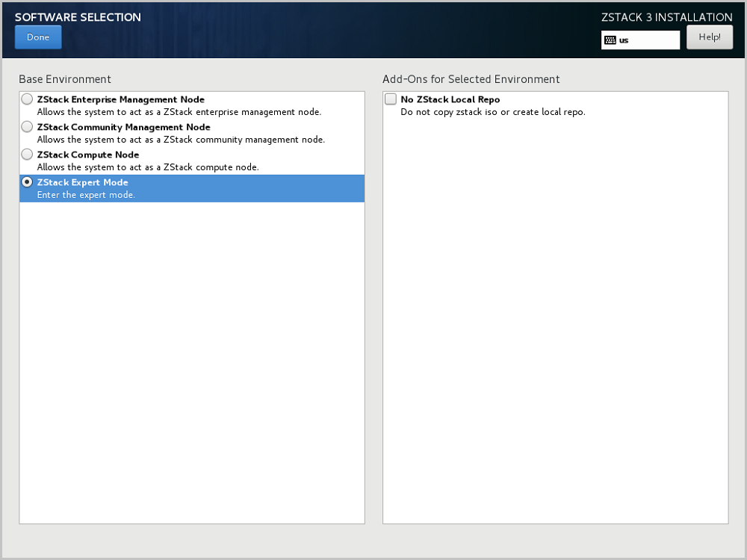
Task: Click the 'us' keyboard layout text
Action: point(624,40)
